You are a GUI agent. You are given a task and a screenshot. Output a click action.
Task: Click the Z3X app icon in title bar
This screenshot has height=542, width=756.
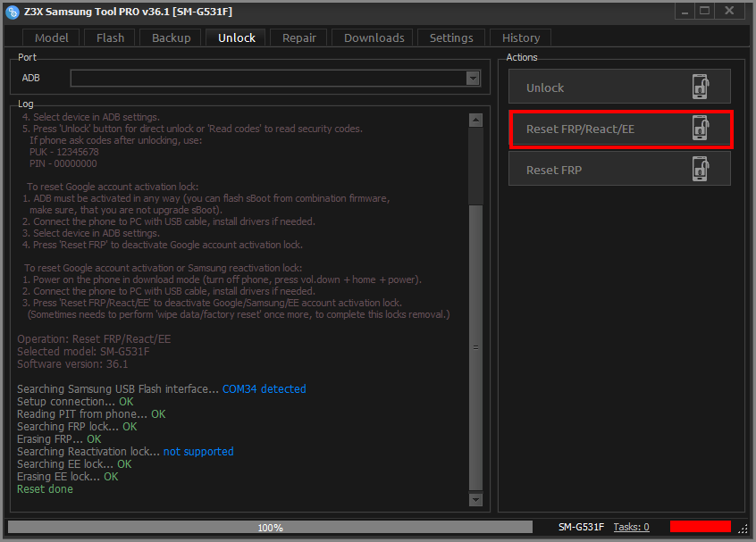point(13,12)
